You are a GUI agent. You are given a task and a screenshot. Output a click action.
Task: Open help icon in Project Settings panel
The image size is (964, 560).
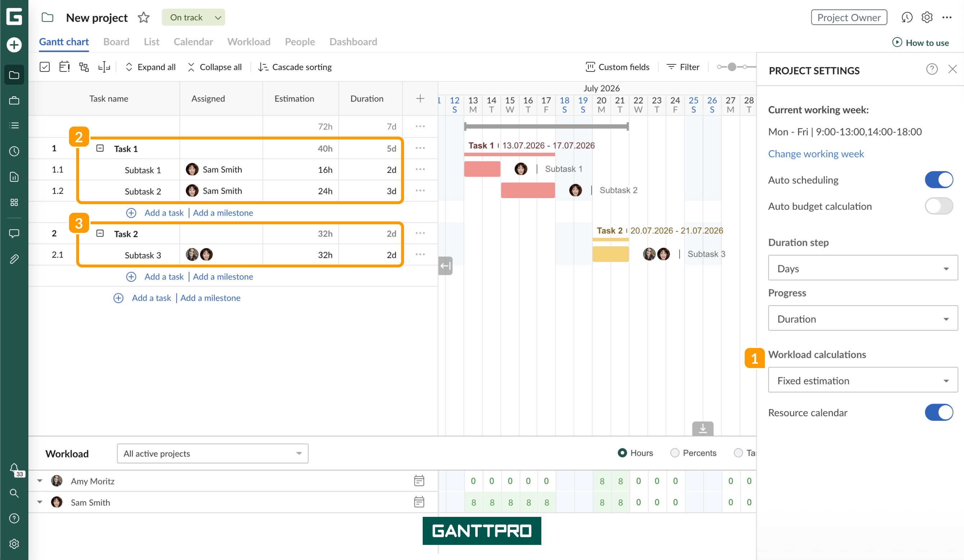pos(932,69)
